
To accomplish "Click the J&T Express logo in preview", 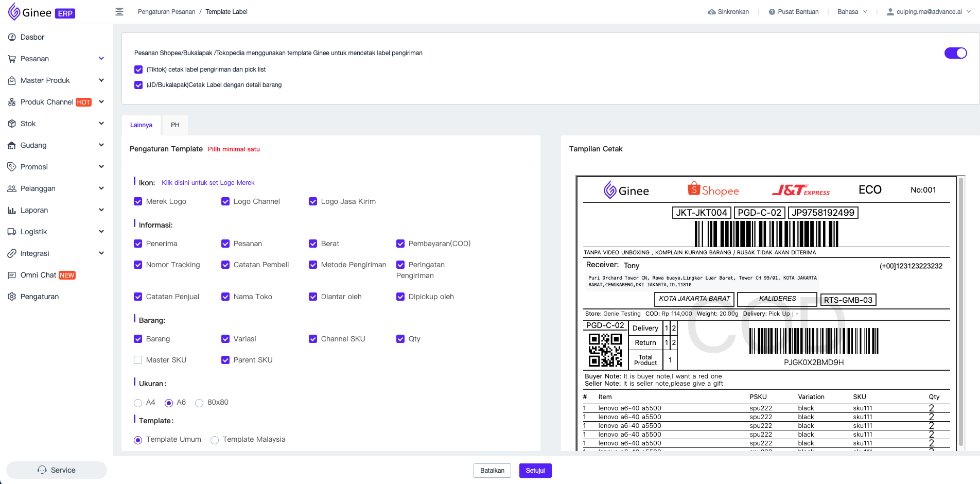I will [801, 191].
